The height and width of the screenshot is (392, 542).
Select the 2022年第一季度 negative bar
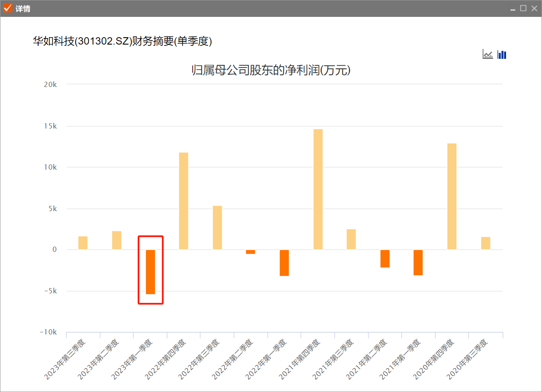click(x=284, y=263)
